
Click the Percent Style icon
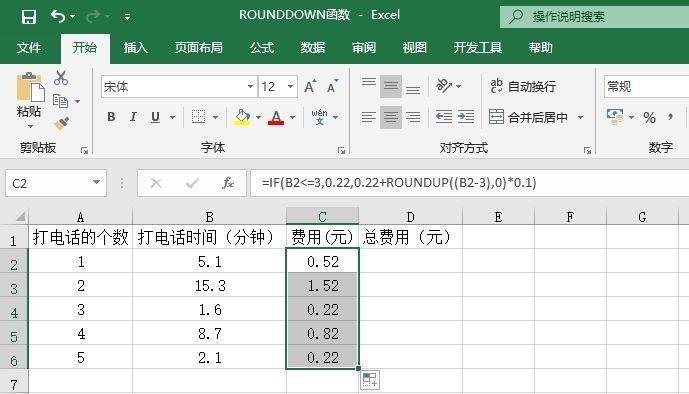(x=649, y=117)
